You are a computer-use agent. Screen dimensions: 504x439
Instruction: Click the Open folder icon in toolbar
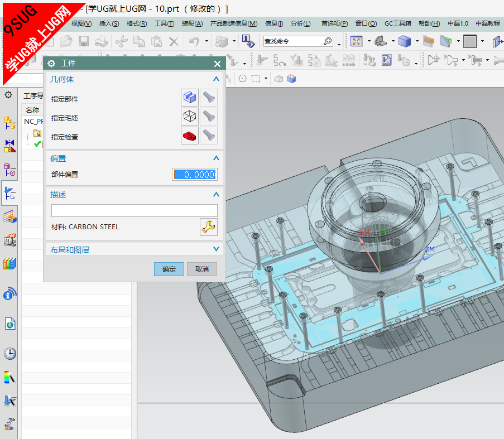[x=66, y=41]
